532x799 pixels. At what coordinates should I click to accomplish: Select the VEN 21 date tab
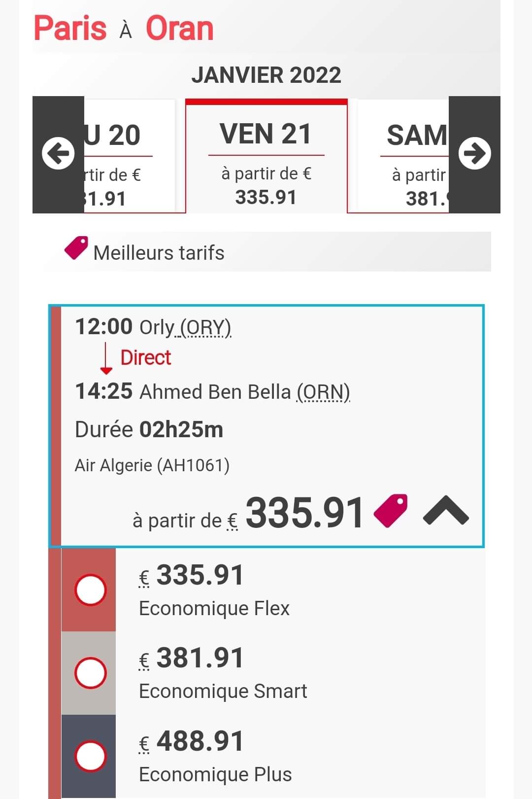(266, 156)
